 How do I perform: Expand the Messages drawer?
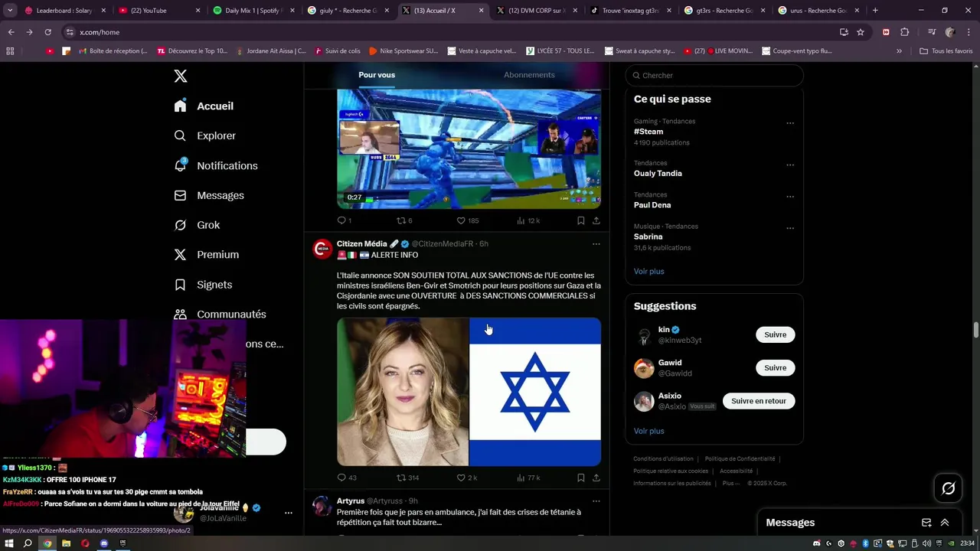tap(945, 523)
